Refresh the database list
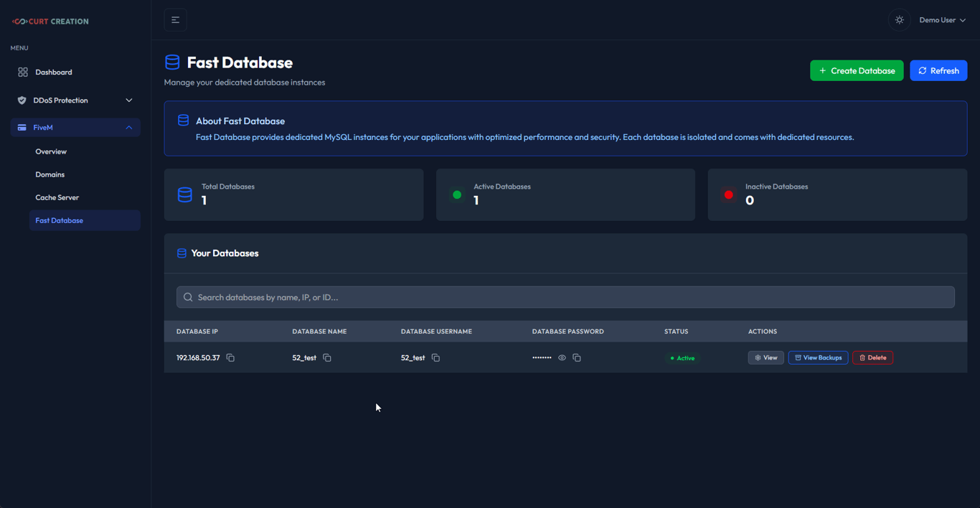 (938, 71)
